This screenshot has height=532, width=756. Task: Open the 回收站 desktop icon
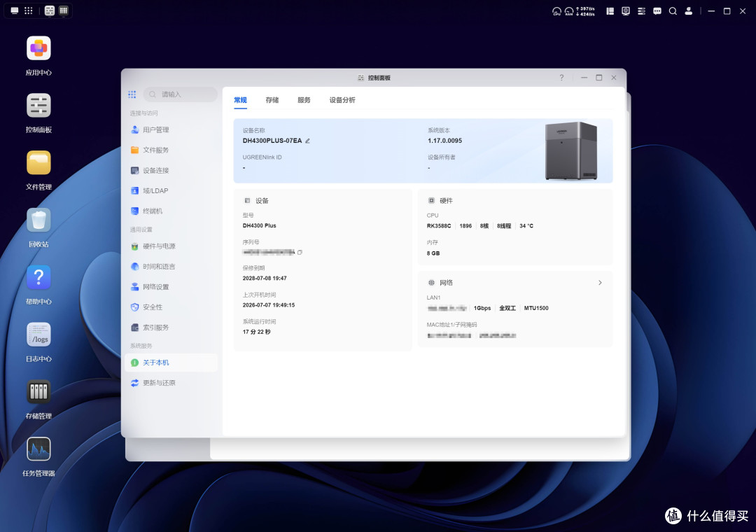click(38, 220)
